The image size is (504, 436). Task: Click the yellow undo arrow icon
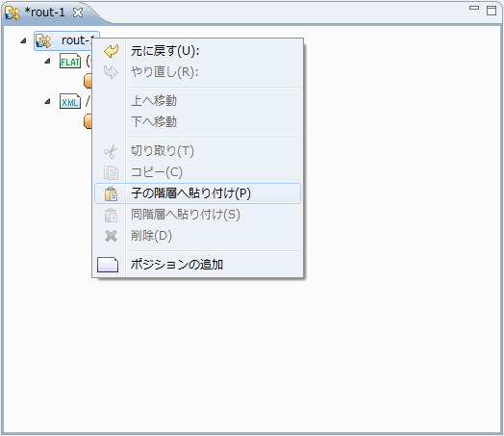pyautogui.click(x=111, y=51)
